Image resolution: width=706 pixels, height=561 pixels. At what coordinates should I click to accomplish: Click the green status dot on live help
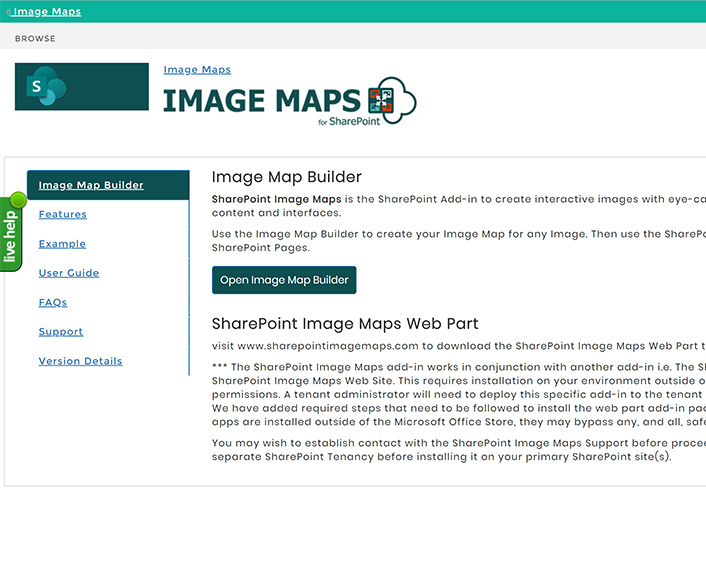[x=17, y=199]
